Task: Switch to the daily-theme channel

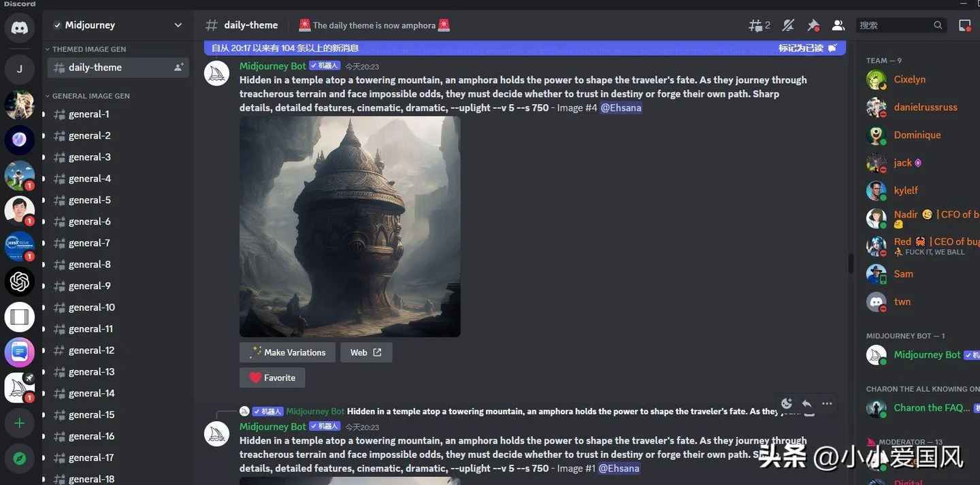Action: point(118,67)
